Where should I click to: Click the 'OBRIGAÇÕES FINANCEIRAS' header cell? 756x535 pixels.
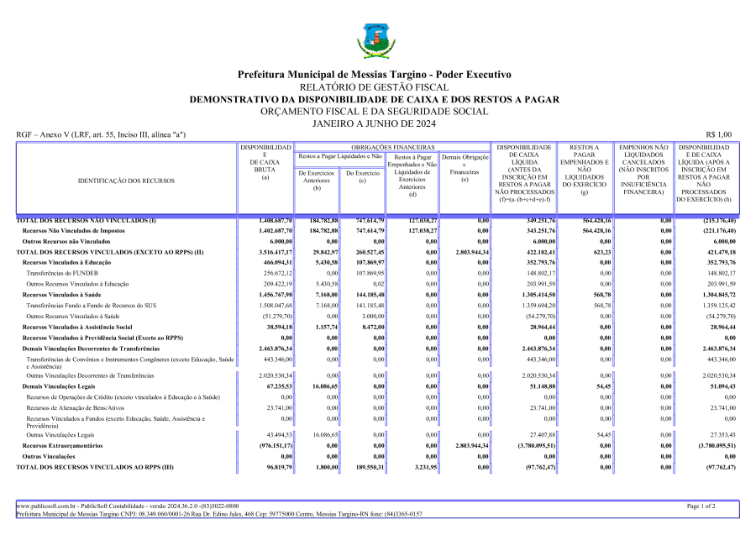[x=394, y=146]
